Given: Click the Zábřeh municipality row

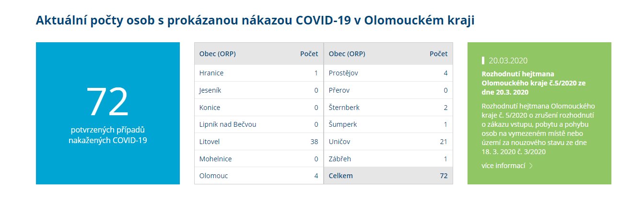Looking at the screenshot, I should point(388,159).
